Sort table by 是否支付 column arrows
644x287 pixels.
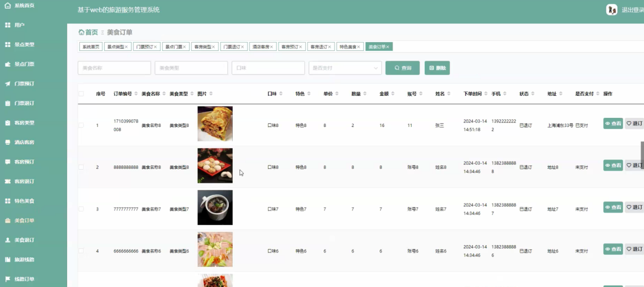pos(598,94)
